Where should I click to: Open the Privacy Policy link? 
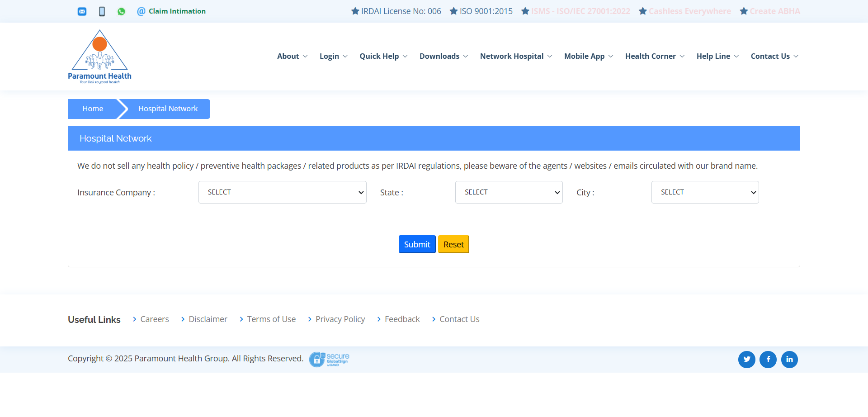(340, 319)
